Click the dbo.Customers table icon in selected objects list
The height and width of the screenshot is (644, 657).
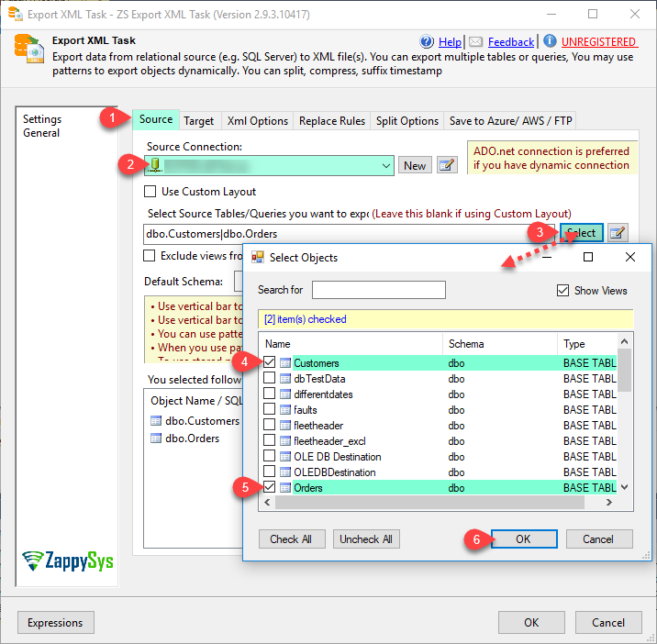156,421
